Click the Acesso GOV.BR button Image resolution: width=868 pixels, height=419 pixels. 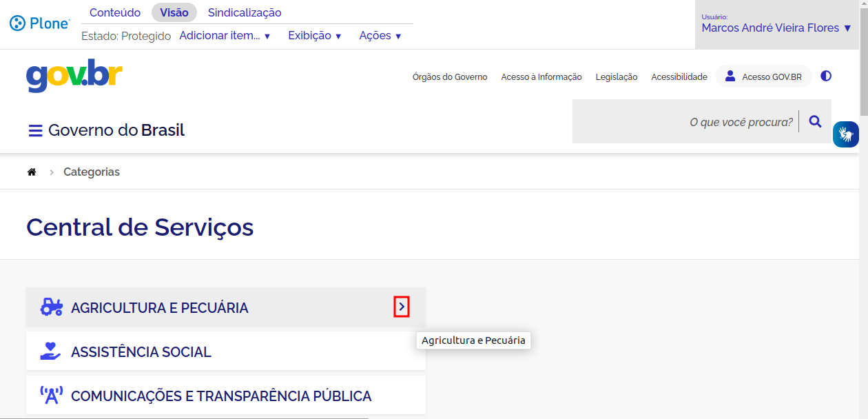pyautogui.click(x=764, y=76)
